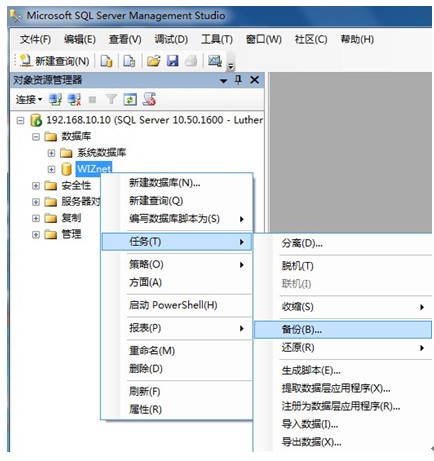The height and width of the screenshot is (461, 434).
Task: Select 分离(D)... in tasks submenu
Action: tap(343, 243)
